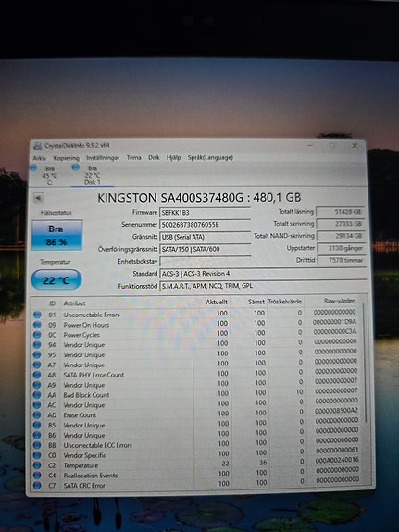The height and width of the screenshot is (532, 399).
Task: Click the 22 °C temperature button
Action: coord(56,280)
